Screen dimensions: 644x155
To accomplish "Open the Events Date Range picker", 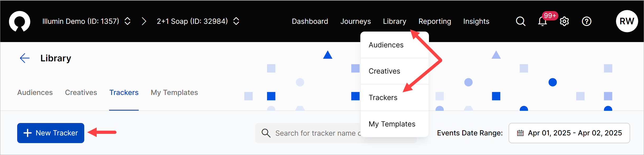I will (x=569, y=133).
